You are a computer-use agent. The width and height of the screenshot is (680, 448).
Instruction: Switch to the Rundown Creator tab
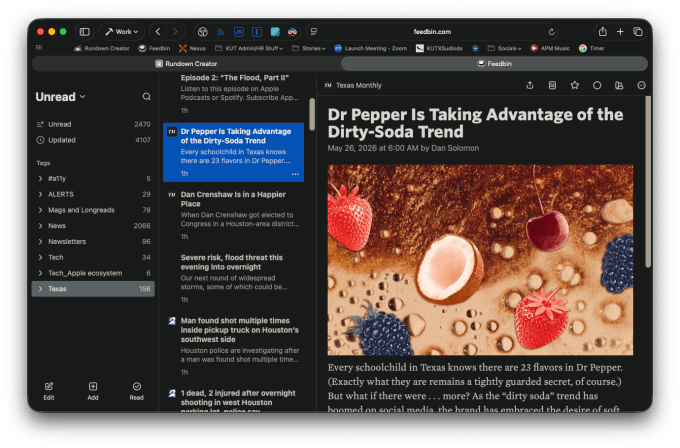(186, 64)
